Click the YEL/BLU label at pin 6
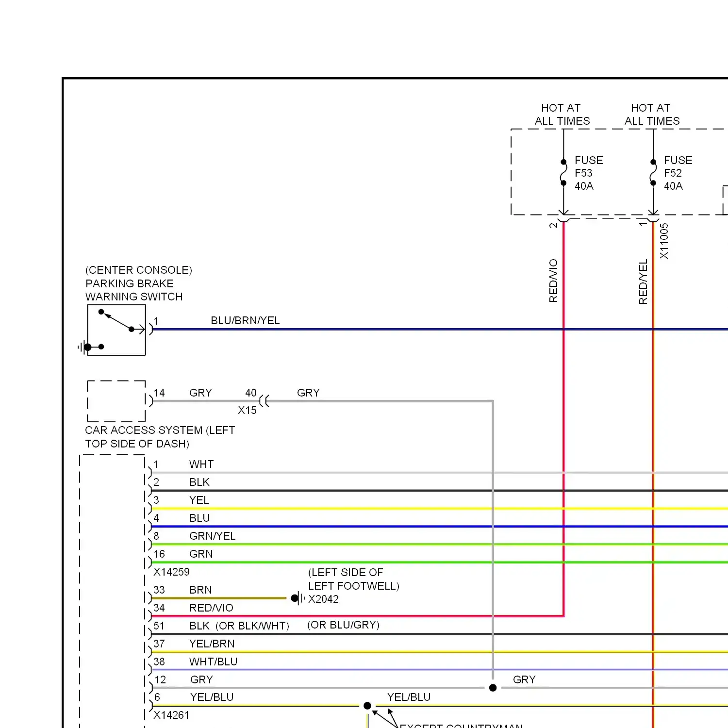 (x=212, y=697)
